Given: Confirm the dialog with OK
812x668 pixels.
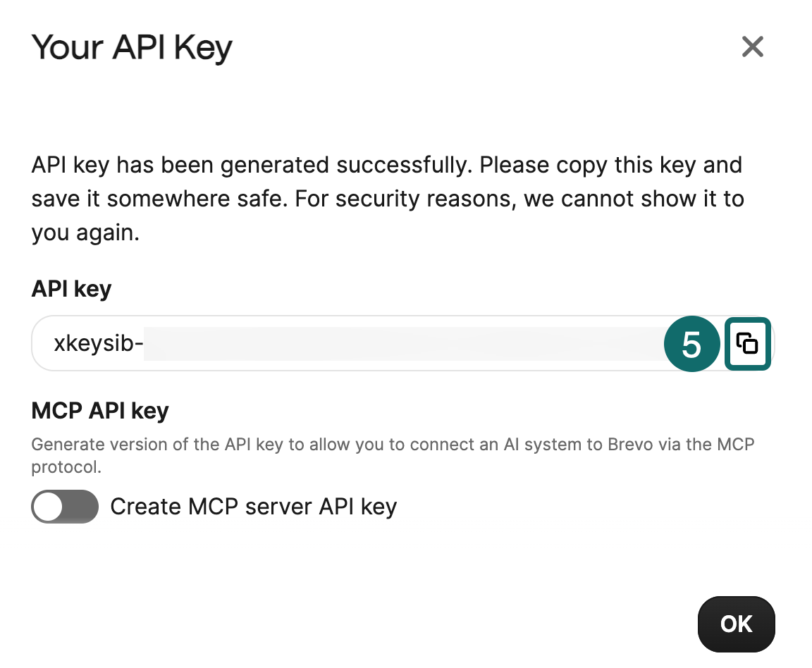Looking at the screenshot, I should [x=736, y=624].
